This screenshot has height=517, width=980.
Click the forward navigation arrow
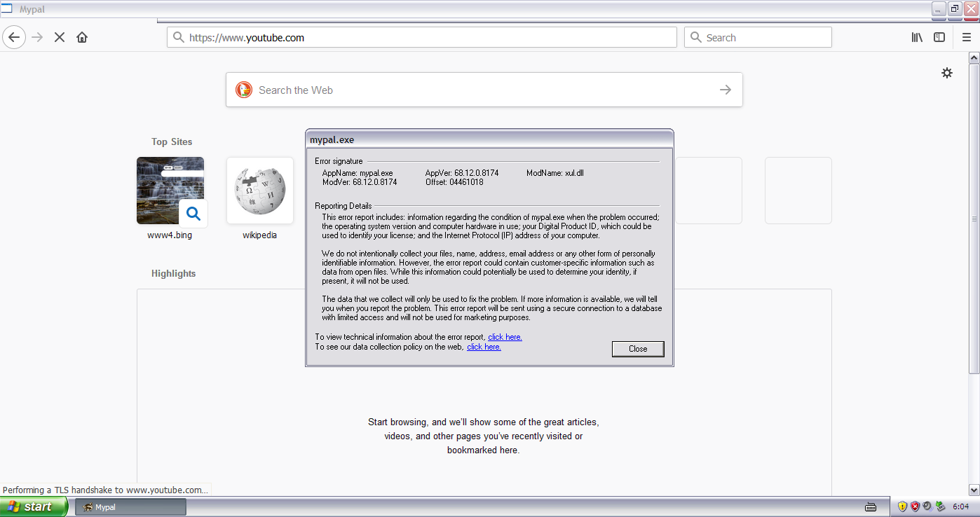36,37
